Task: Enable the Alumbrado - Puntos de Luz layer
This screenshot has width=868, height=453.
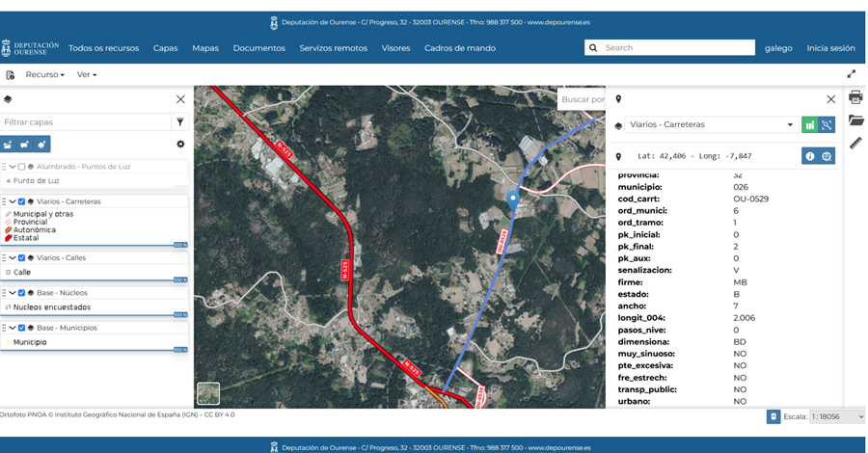Action: 22,167
